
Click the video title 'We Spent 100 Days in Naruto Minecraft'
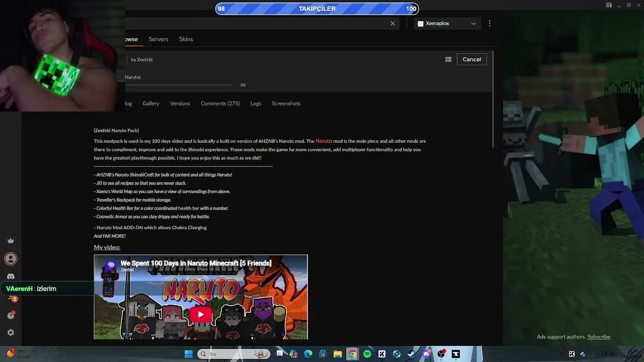pos(196,263)
